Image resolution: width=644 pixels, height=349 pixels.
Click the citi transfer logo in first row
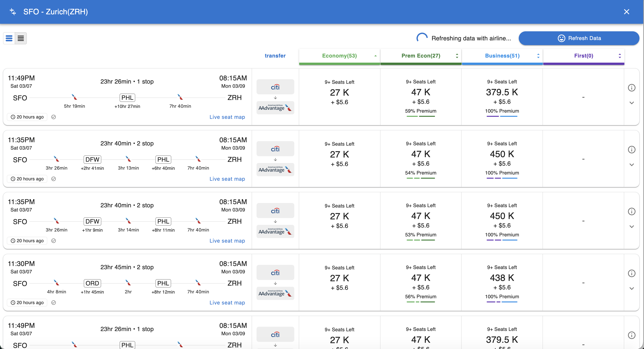pos(275,87)
